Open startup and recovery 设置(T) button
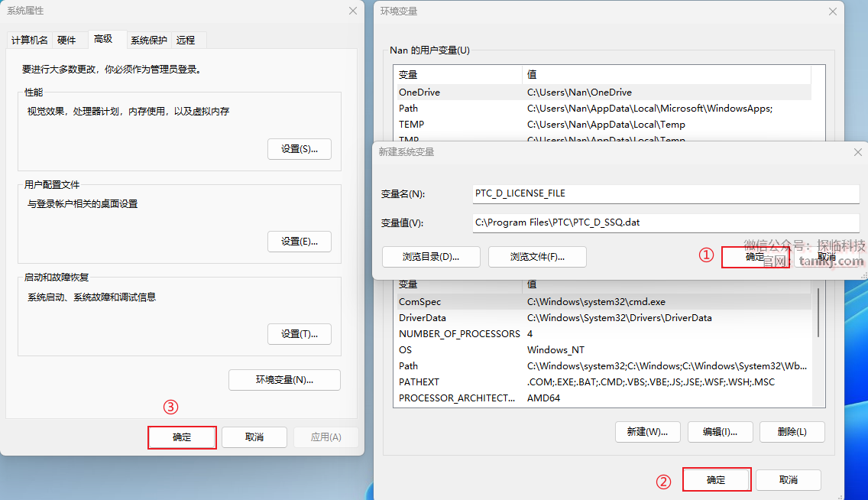 click(x=299, y=334)
